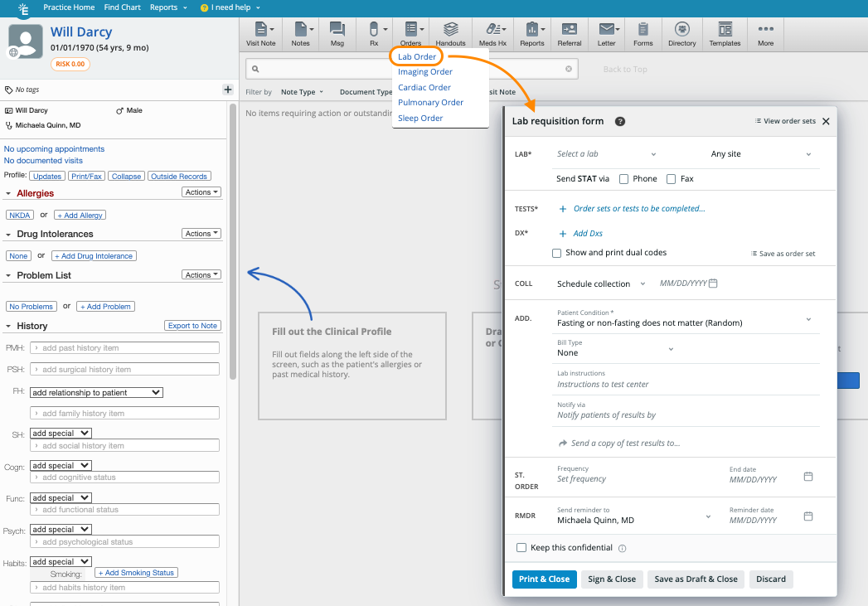
Task: Discard the lab requisition form
Action: [771, 579]
